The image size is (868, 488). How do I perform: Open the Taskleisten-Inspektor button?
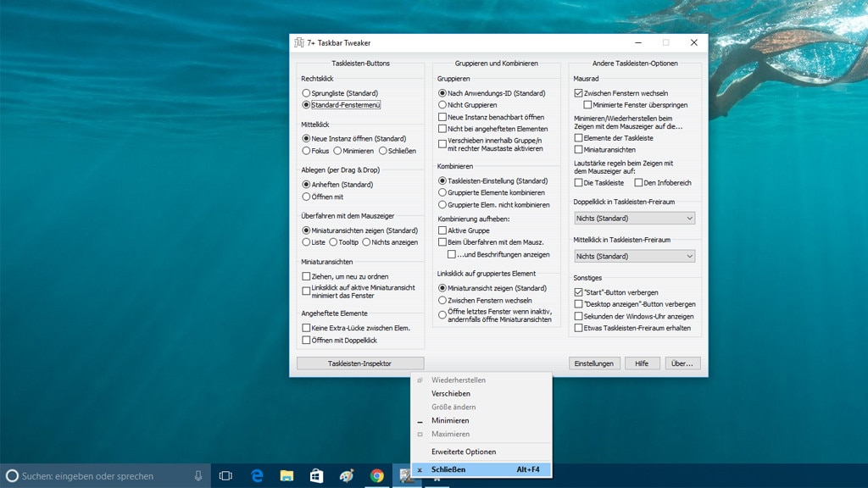359,363
